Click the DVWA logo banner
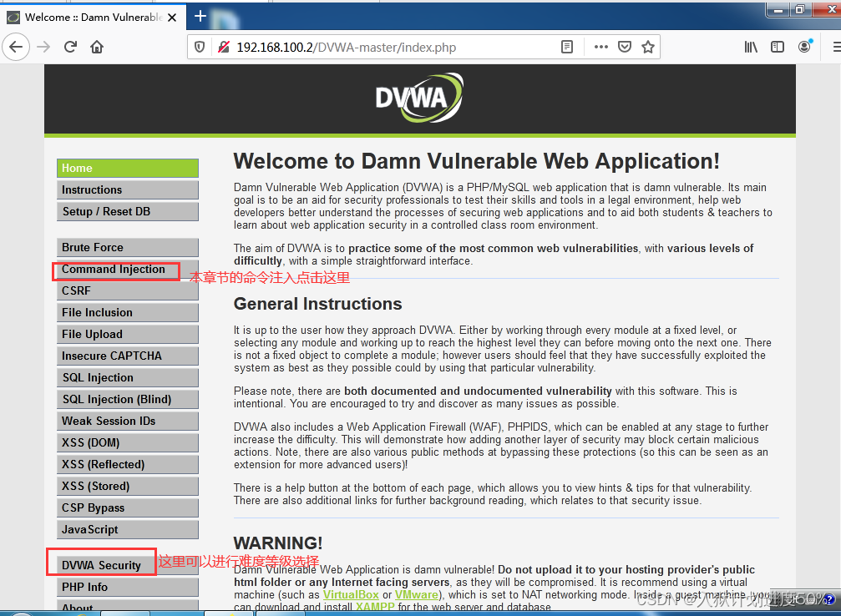841x616 pixels. point(419,98)
